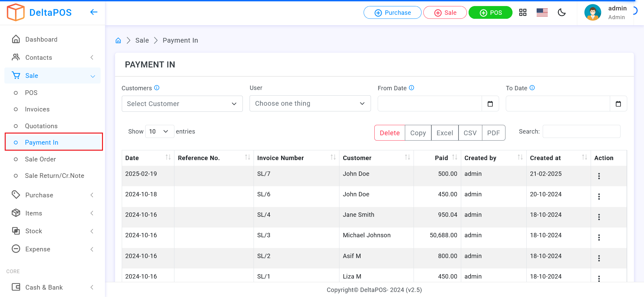
Task: Open the US flag language selector
Action: [x=542, y=12]
